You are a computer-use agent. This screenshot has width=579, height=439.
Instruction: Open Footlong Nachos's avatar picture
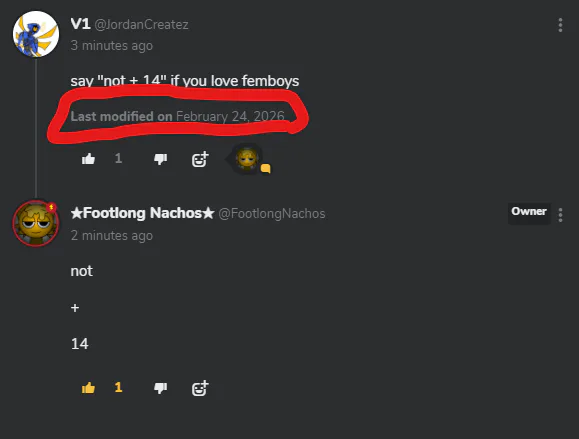(x=36, y=223)
